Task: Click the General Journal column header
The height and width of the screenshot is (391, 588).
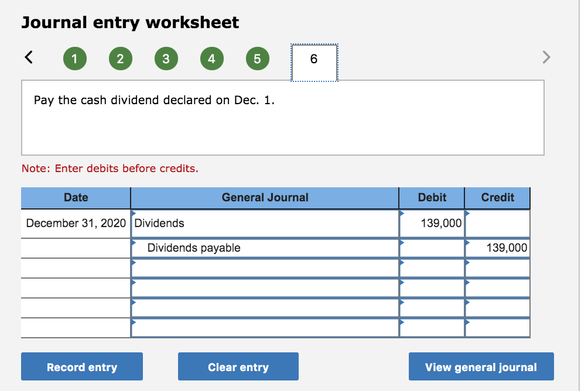Action: point(265,198)
